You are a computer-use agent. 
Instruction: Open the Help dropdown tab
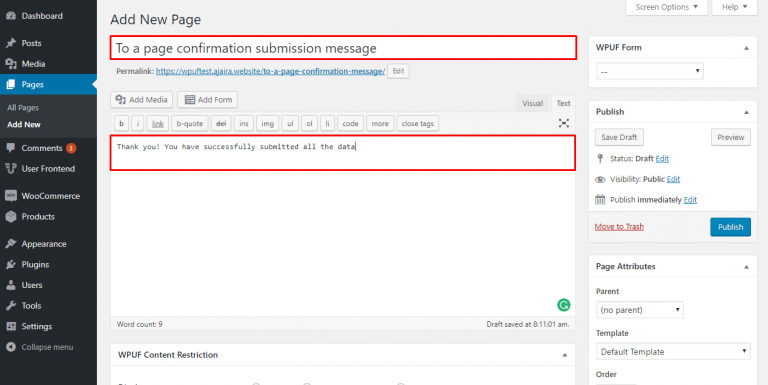[x=734, y=7]
